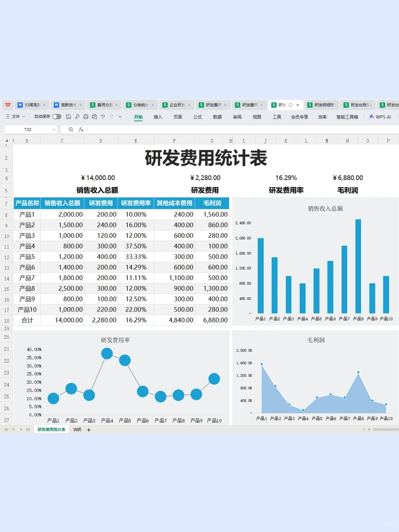
Task: Open the 文件 menu dropdown arrow
Action: coord(24,117)
